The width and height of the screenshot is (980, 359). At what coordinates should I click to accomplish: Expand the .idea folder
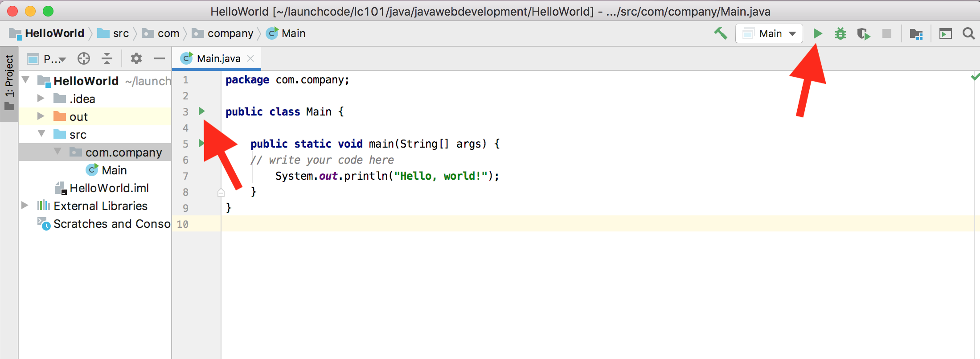pyautogui.click(x=41, y=98)
